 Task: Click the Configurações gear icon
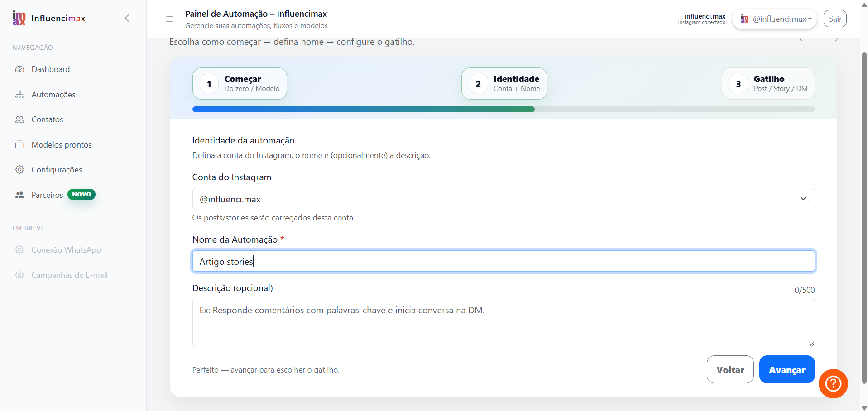(19, 170)
